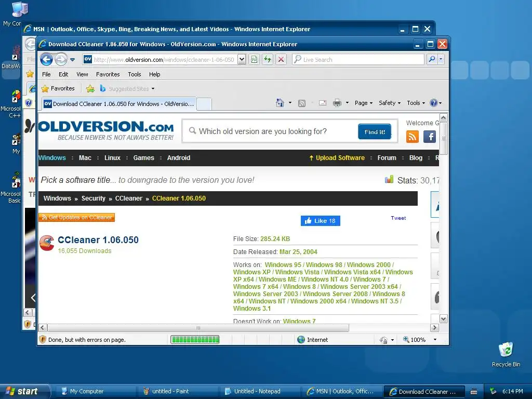532x399 pixels.
Task: Open the Edit menu
Action: click(63, 74)
